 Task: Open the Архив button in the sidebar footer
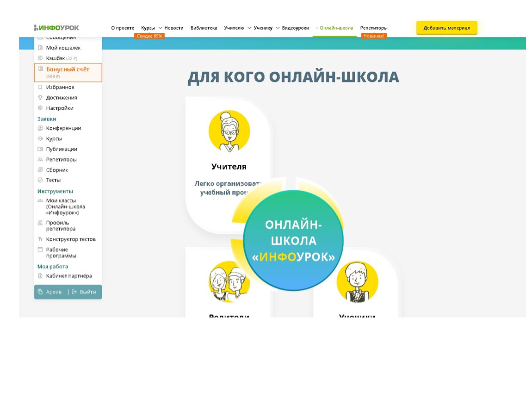click(x=50, y=292)
